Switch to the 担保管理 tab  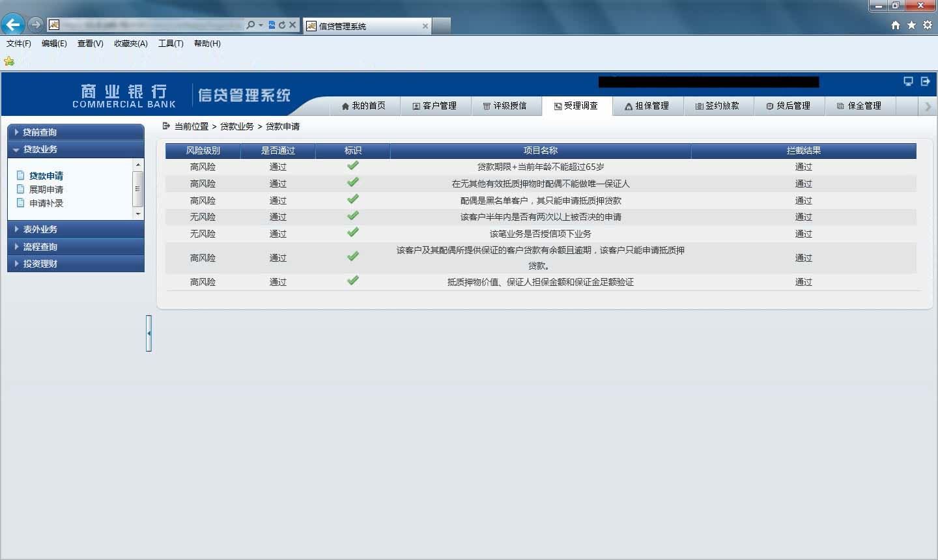(x=648, y=106)
